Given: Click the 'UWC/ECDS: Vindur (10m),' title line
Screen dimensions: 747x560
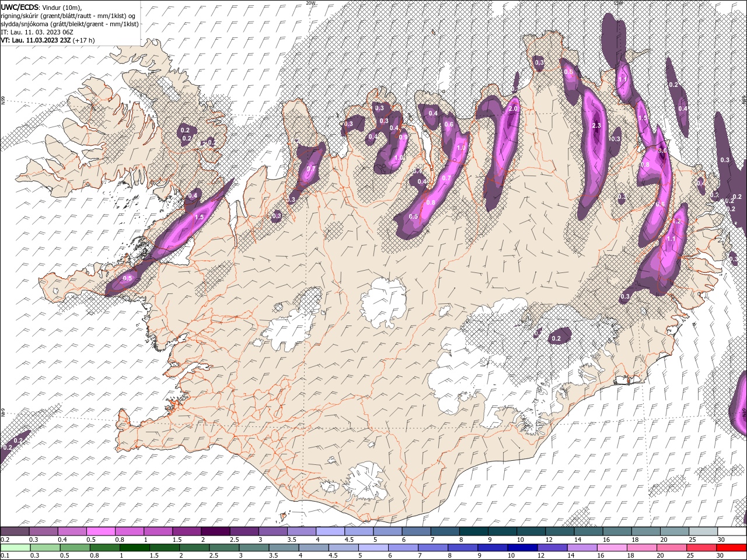Looking at the screenshot, I should [x=41, y=7].
